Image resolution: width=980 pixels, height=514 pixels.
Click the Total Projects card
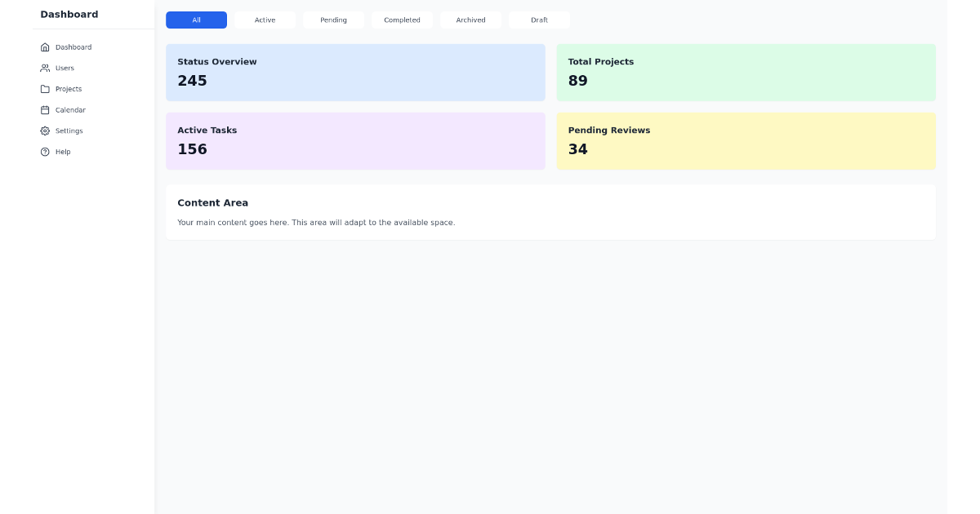(746, 72)
